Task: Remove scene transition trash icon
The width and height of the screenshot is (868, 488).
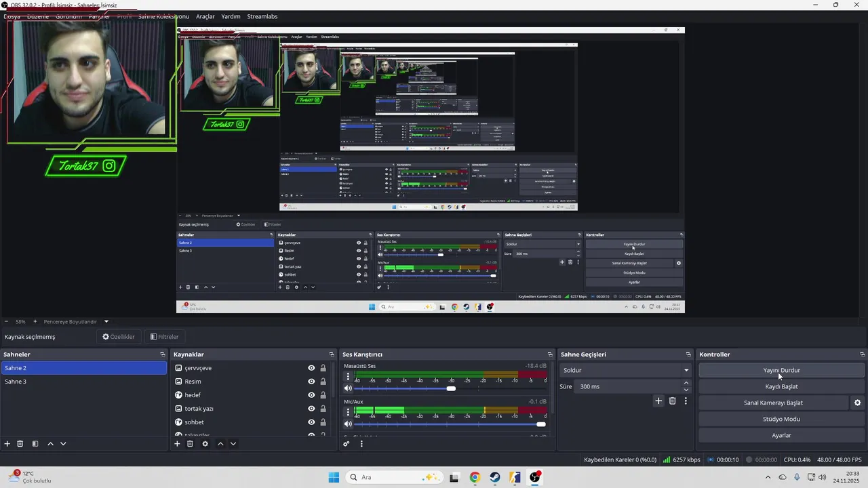Action: click(x=673, y=401)
